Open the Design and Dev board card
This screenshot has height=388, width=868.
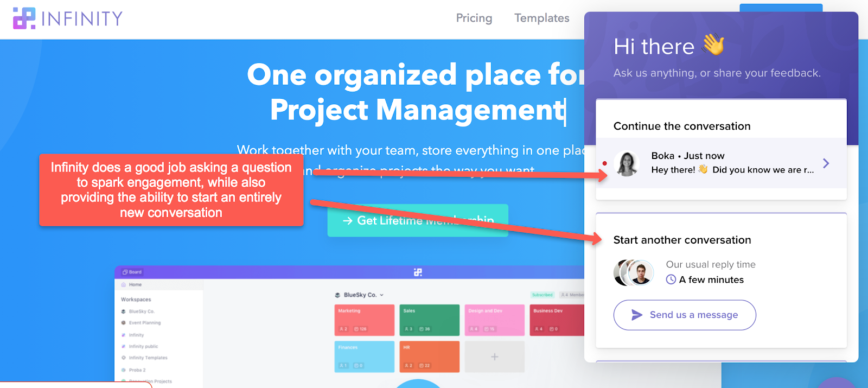coord(495,320)
